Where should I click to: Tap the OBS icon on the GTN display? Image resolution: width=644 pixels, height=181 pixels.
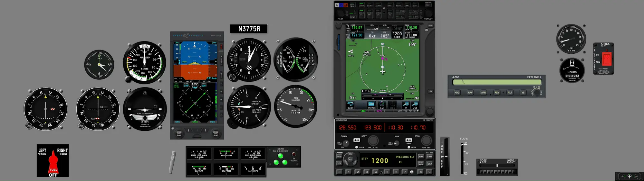(x=392, y=105)
